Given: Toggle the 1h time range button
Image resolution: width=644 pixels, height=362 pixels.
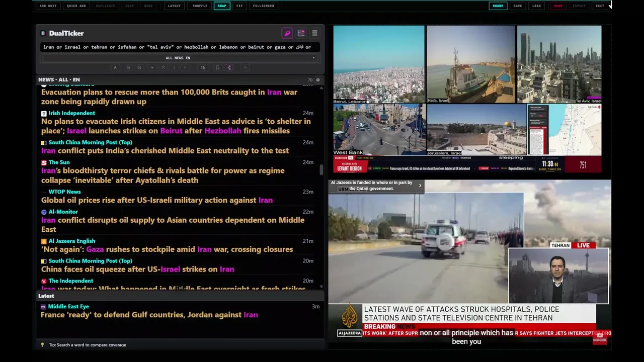Looking at the screenshot, I should click(203, 67).
